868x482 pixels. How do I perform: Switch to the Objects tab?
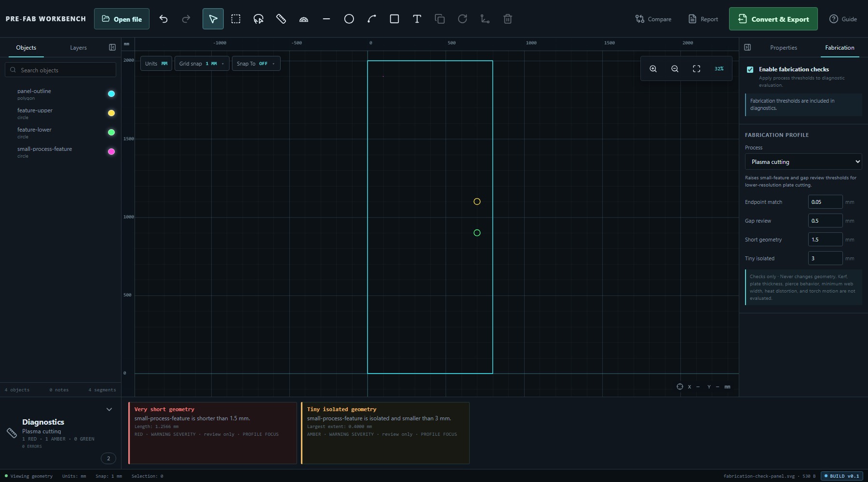[26, 48]
